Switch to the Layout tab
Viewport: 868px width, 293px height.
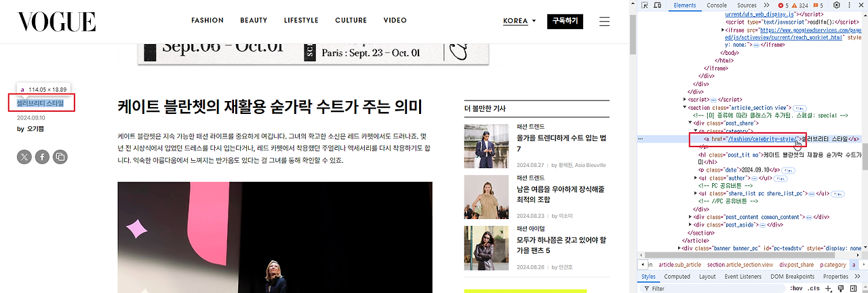(707, 276)
